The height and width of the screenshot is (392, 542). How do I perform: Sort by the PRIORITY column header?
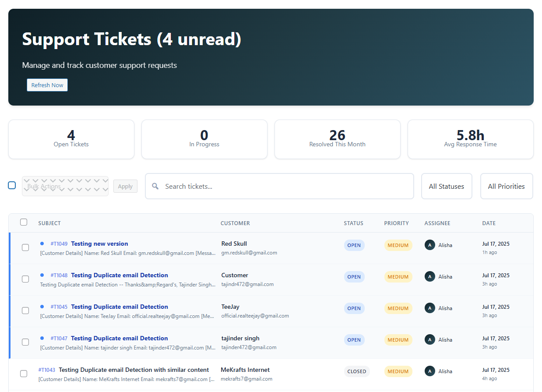tap(396, 223)
